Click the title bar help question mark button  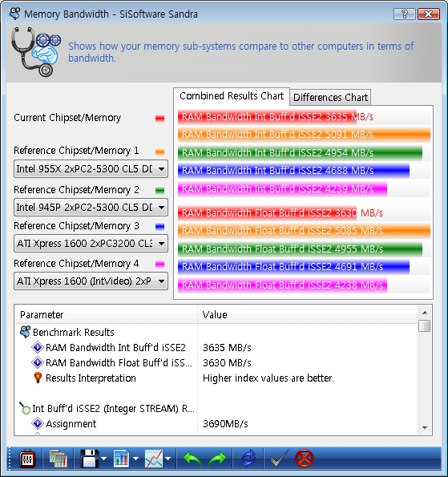coord(404,14)
